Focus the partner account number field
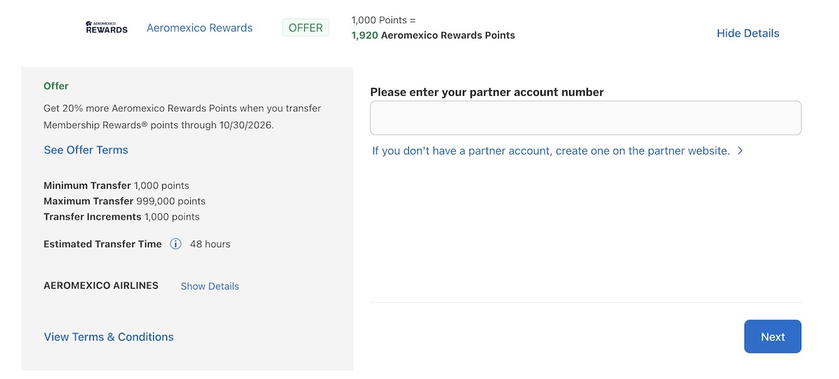 pos(586,118)
